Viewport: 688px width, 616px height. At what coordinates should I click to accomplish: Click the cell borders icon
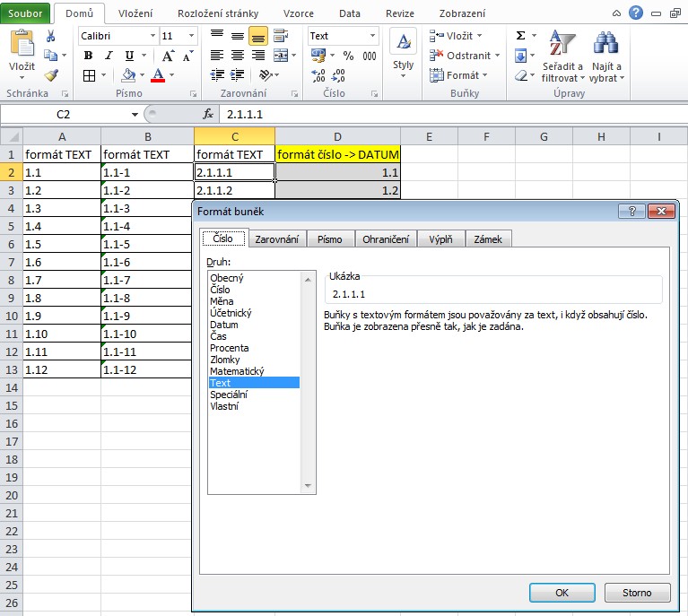[89, 75]
